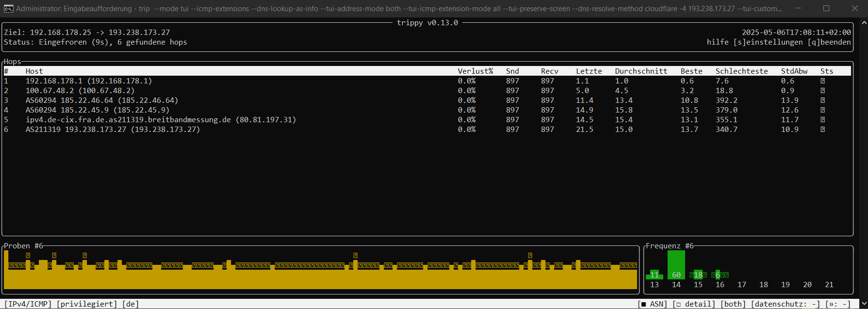Click the frequency bar labeled 18
Screen dimensions: 868x309
tap(698, 275)
